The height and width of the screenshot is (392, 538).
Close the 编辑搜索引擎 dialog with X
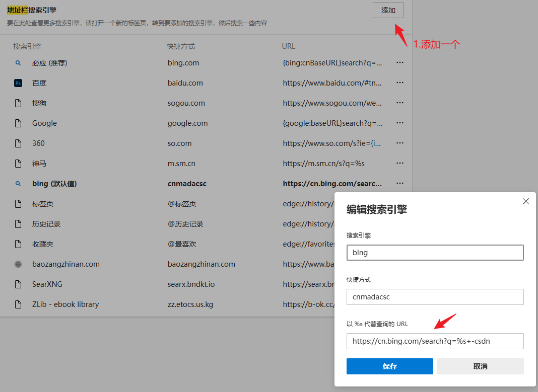point(525,201)
